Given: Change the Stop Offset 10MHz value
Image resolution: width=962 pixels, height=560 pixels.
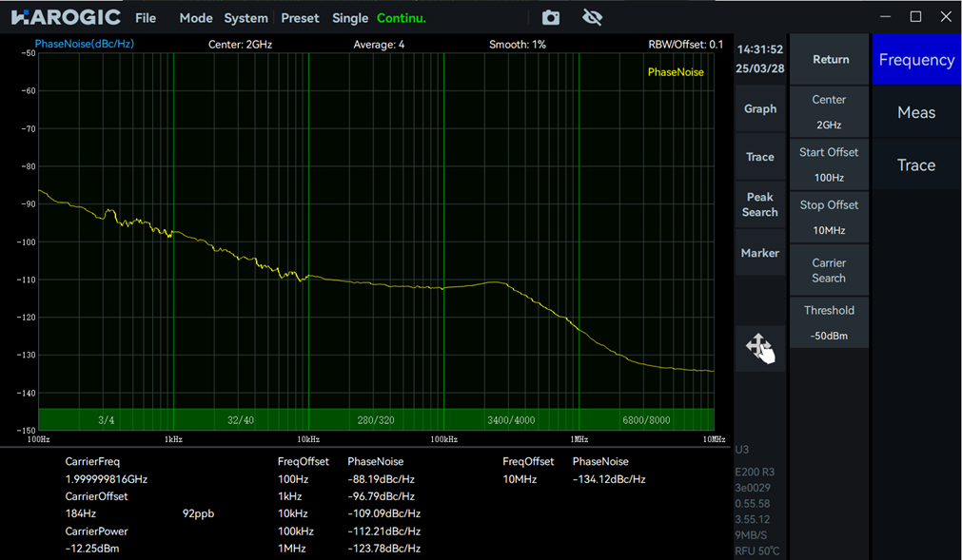Looking at the screenshot, I should tap(829, 218).
